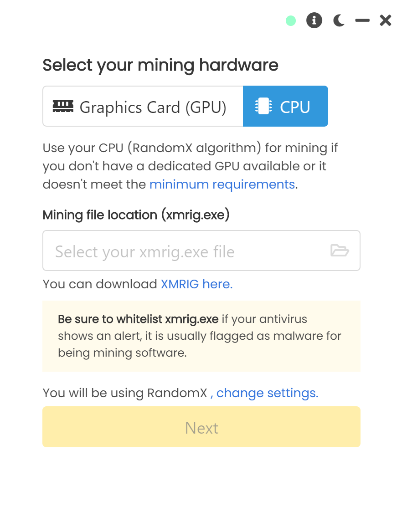Close the miner setup window

386,20
